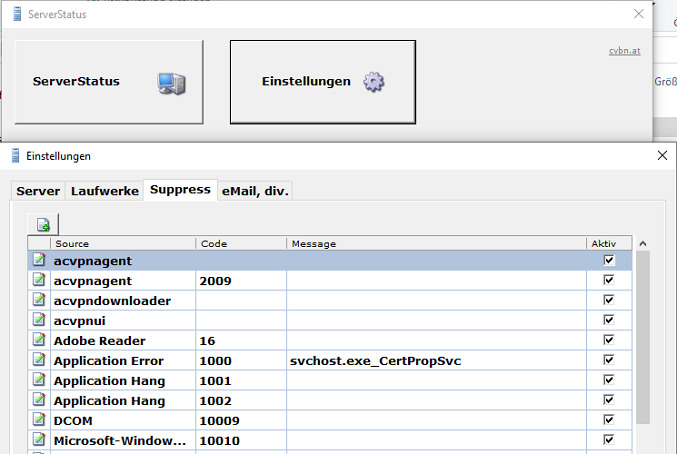The height and width of the screenshot is (454, 677).
Task: Edit the Adobe Reader entry icon
Action: (x=39, y=340)
